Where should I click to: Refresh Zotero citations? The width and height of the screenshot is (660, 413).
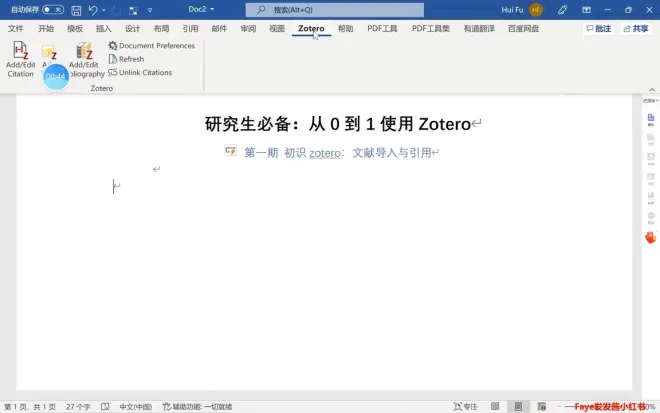126,59
